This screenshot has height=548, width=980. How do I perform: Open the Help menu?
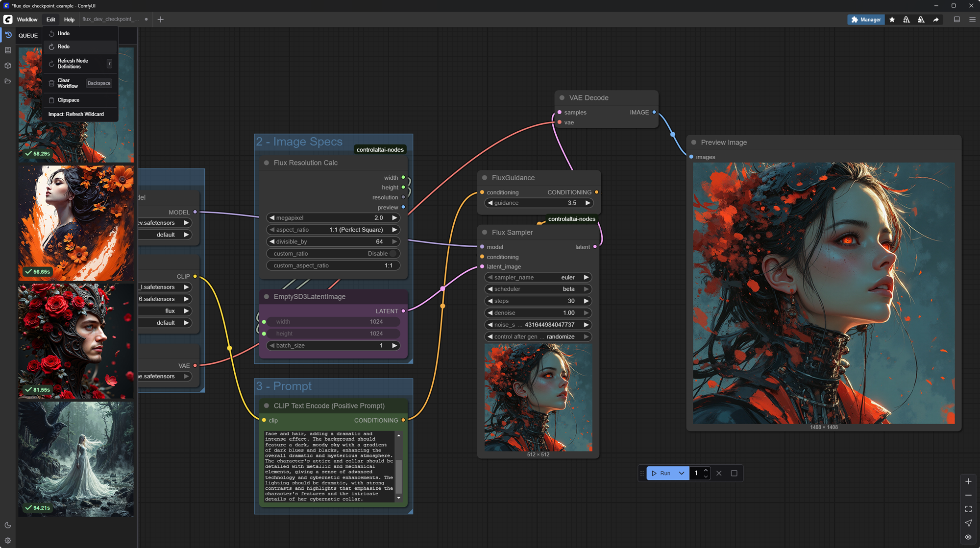coord(69,20)
